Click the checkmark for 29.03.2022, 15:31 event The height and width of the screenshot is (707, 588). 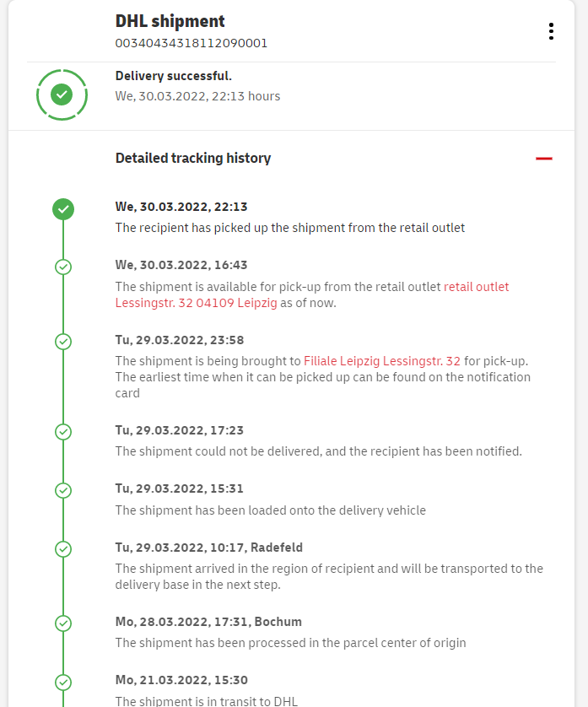pos(63,490)
